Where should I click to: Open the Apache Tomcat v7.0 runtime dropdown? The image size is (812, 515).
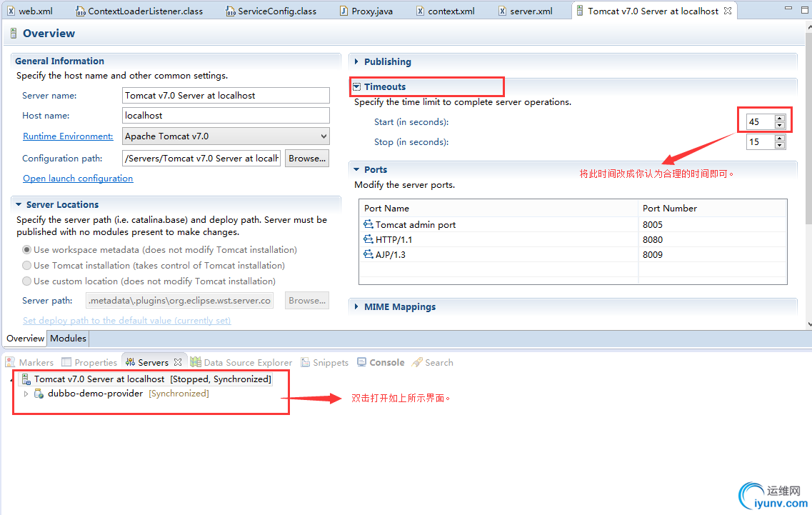tap(226, 136)
